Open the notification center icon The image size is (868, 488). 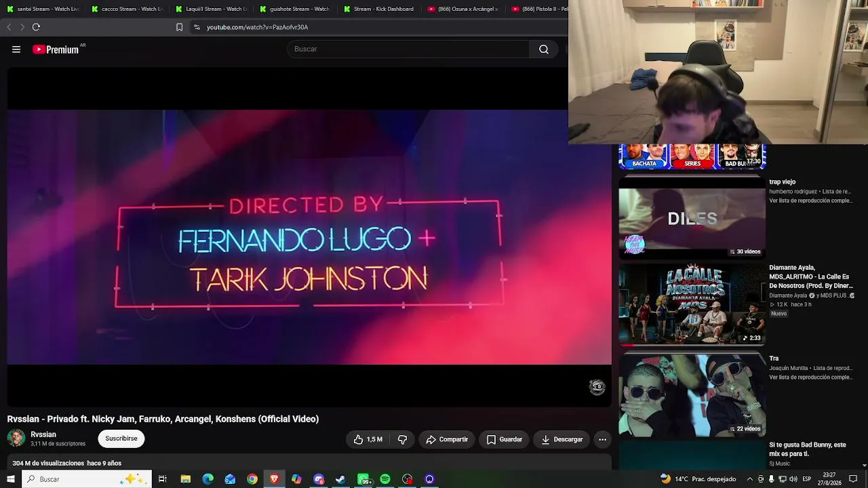853,479
